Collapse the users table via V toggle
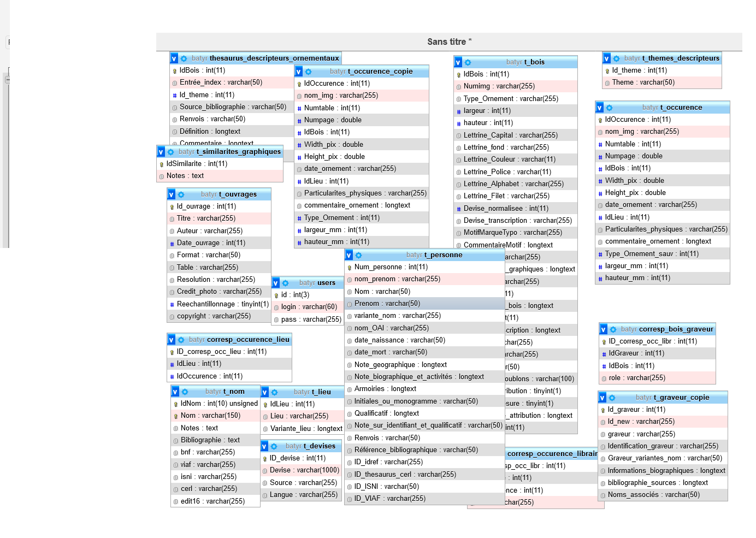The width and height of the screenshot is (756, 538). tap(276, 283)
